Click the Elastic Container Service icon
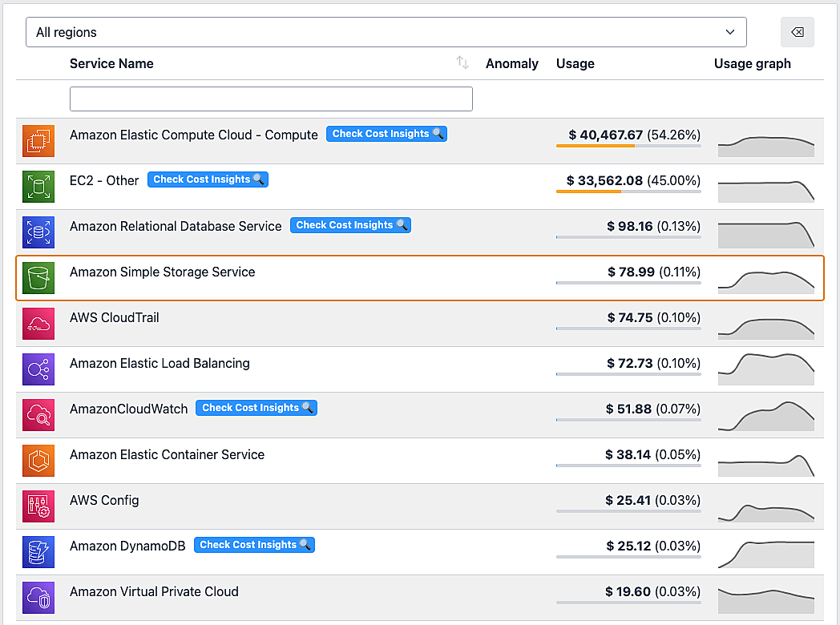 [x=38, y=461]
